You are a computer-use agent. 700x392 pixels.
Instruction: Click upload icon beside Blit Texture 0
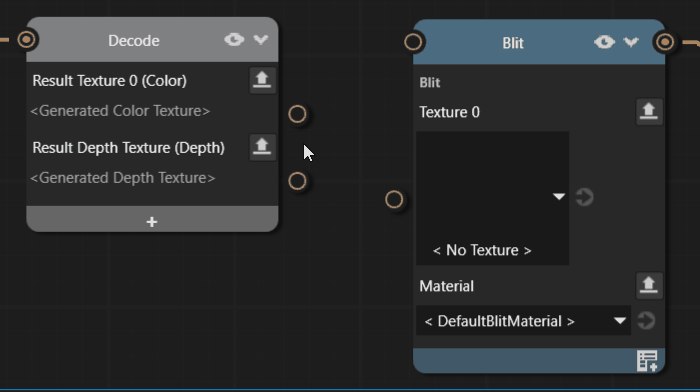[x=649, y=112]
